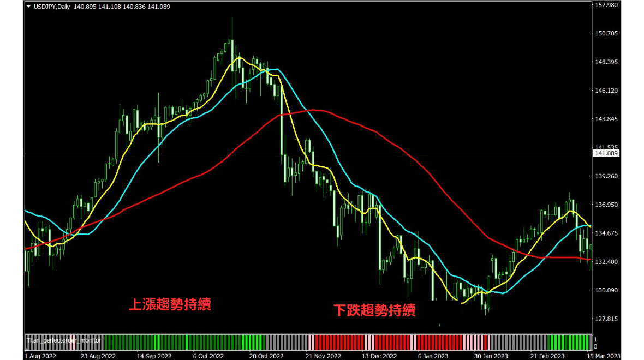Click the indicator scale value 1
Image resolution: width=644 pixels, height=360 pixels.
595,339
